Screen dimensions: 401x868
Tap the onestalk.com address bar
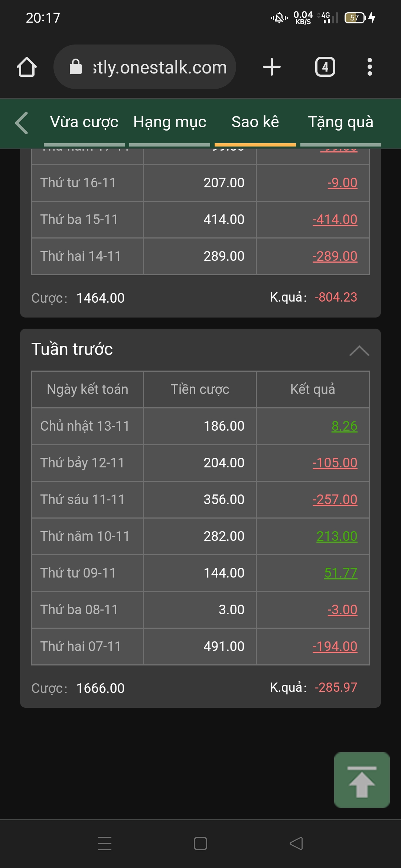click(x=160, y=67)
